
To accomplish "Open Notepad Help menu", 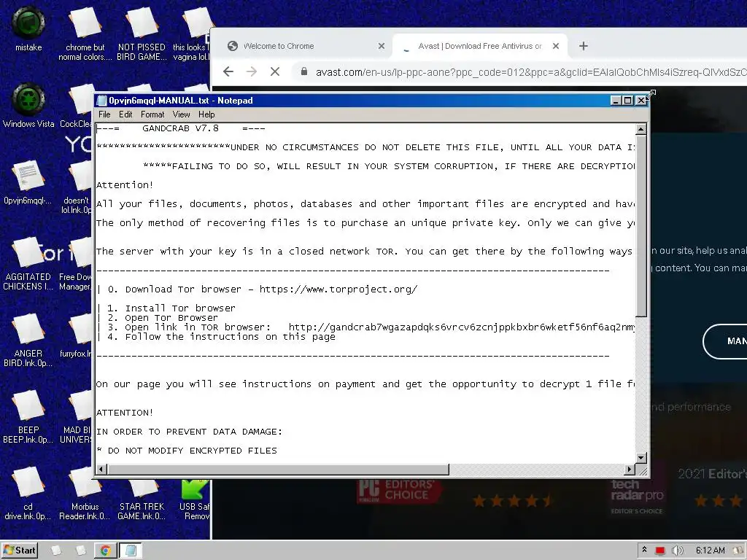I will coord(206,114).
